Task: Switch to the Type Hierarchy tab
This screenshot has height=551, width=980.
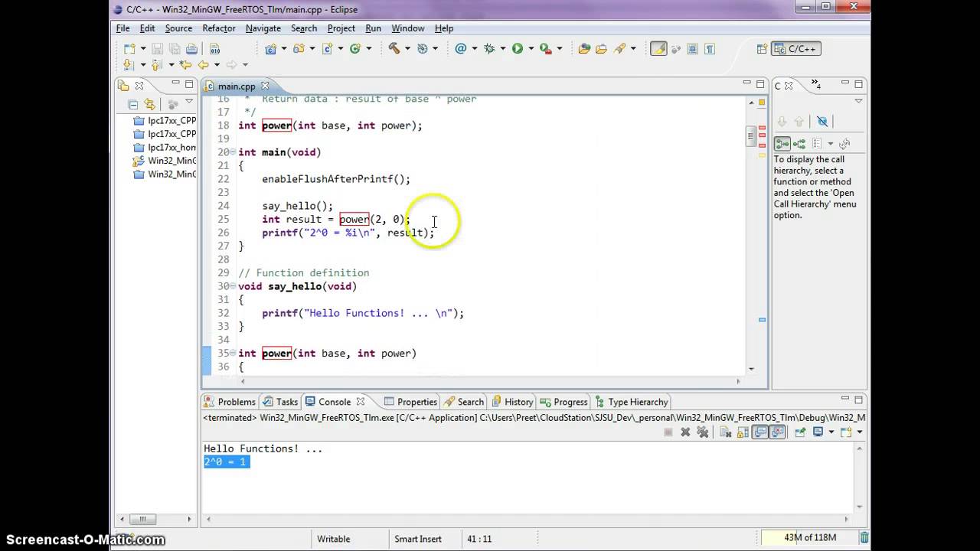Action: pos(632,402)
